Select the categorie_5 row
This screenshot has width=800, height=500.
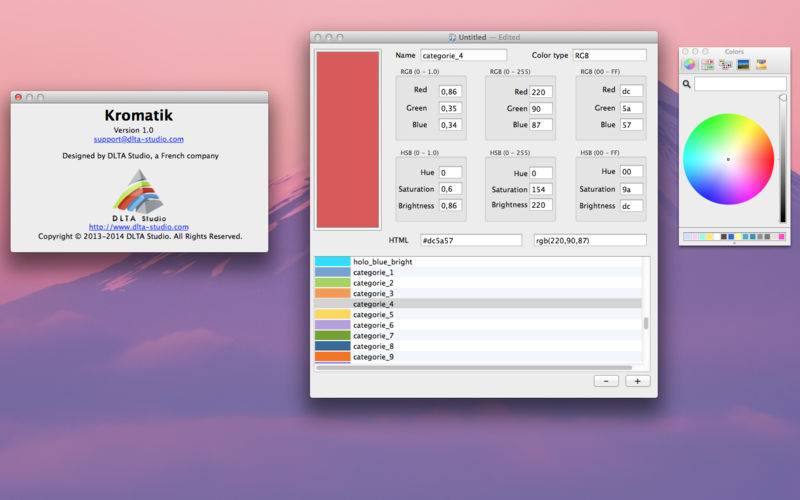tap(478, 314)
